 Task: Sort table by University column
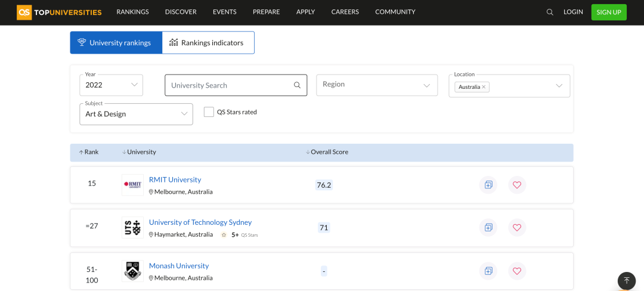[x=139, y=152]
